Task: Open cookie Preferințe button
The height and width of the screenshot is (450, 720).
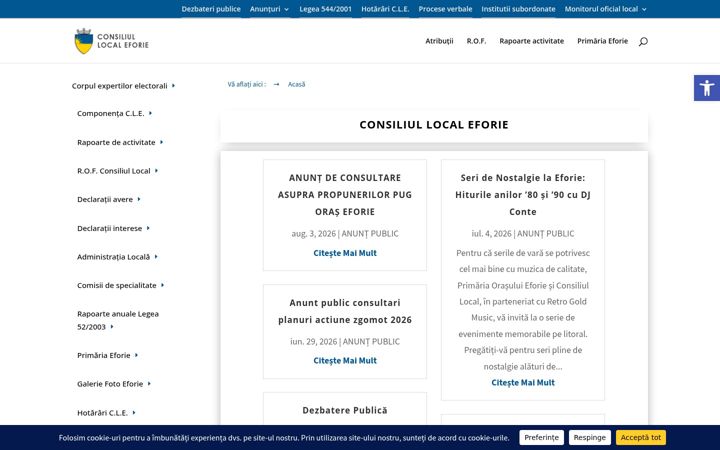Action: point(541,438)
